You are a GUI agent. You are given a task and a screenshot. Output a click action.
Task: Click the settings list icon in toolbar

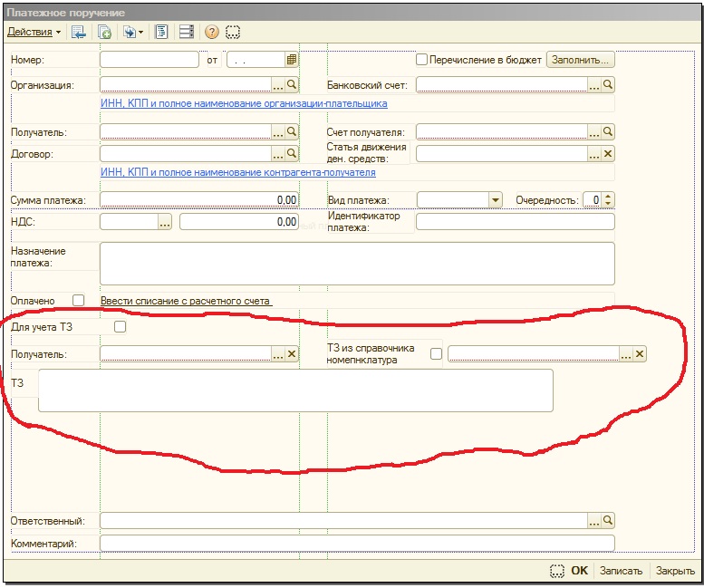coord(187,32)
